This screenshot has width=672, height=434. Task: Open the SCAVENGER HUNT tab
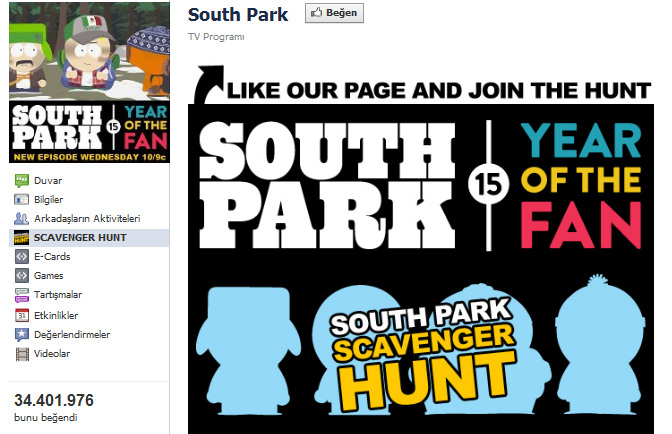[80, 237]
